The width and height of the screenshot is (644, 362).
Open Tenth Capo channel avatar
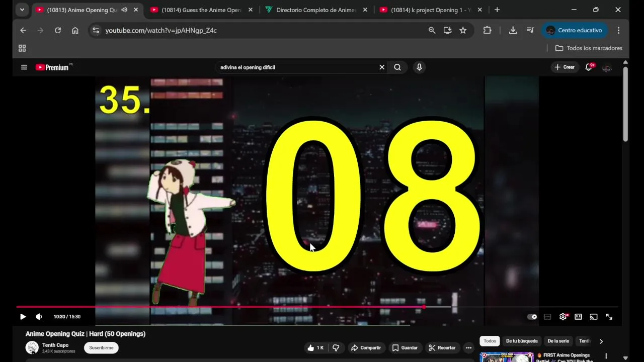pos(32,347)
